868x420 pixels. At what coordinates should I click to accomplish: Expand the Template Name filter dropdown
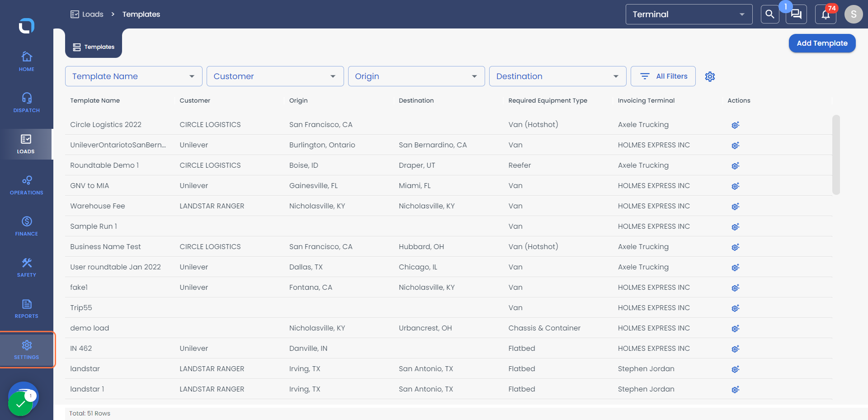tap(133, 76)
